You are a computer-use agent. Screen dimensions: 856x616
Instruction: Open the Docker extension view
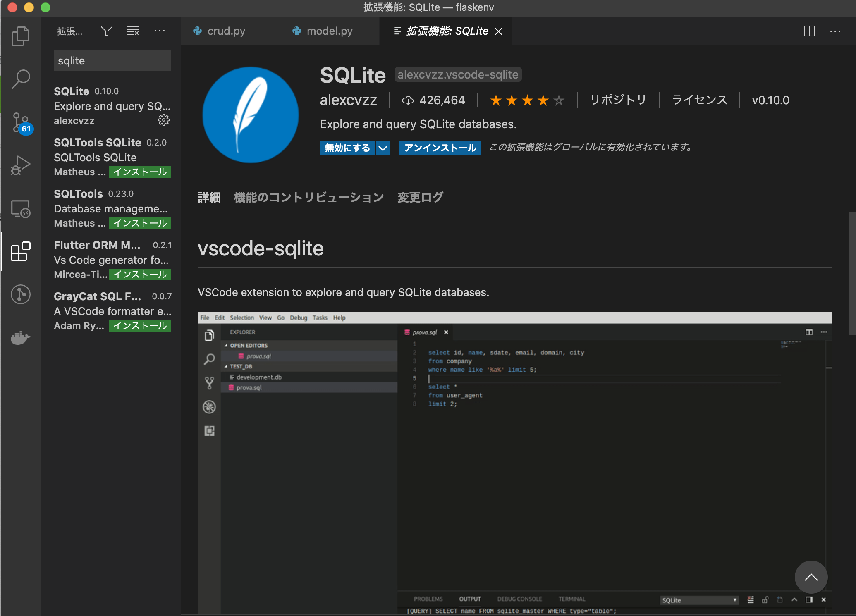(20, 338)
